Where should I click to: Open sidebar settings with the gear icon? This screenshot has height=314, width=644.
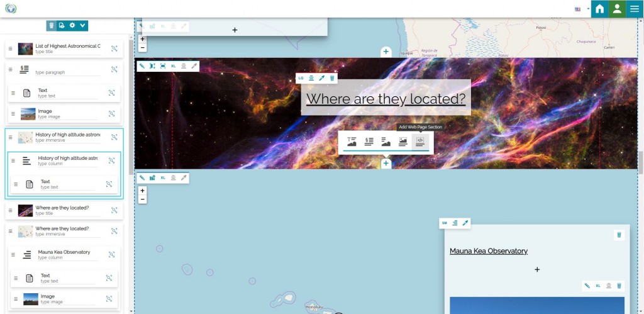[72, 25]
